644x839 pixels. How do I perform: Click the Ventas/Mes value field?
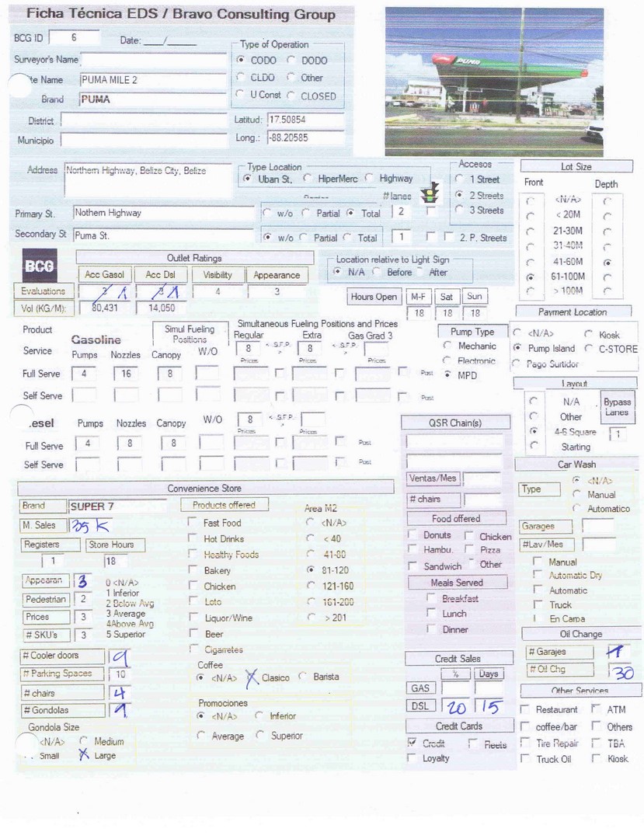[482, 479]
